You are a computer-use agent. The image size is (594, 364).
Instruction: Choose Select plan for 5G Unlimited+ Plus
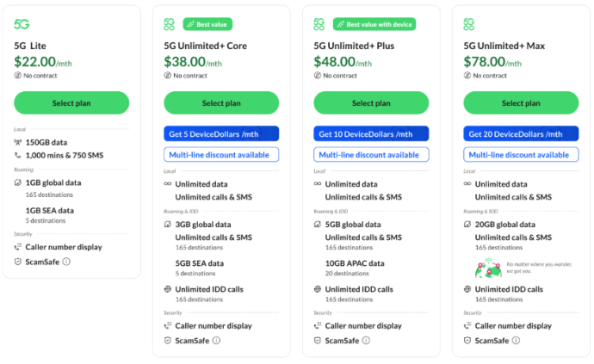pyautogui.click(x=371, y=103)
